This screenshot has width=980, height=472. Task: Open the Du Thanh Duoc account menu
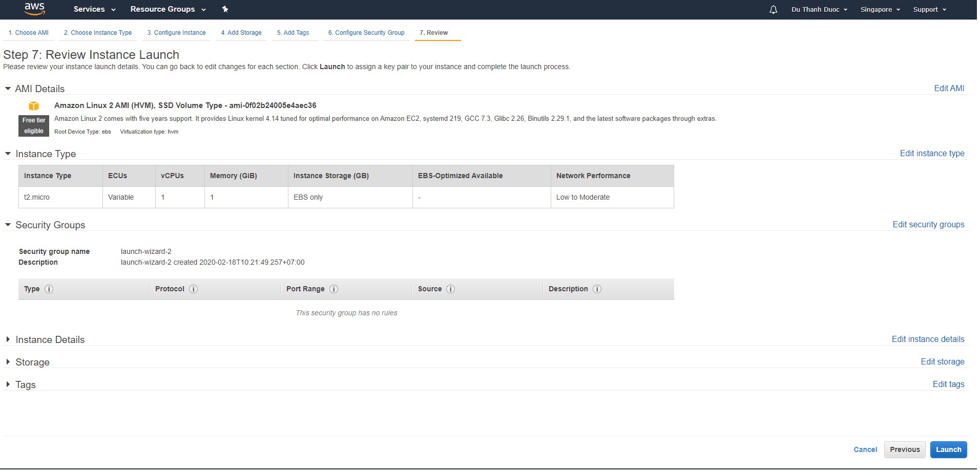click(x=819, y=10)
